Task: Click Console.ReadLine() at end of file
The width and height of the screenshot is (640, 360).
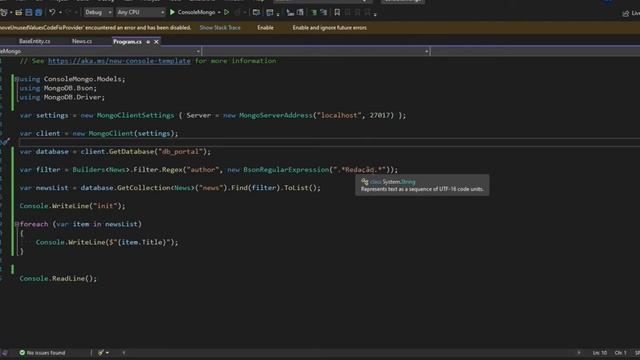Action: (58, 278)
